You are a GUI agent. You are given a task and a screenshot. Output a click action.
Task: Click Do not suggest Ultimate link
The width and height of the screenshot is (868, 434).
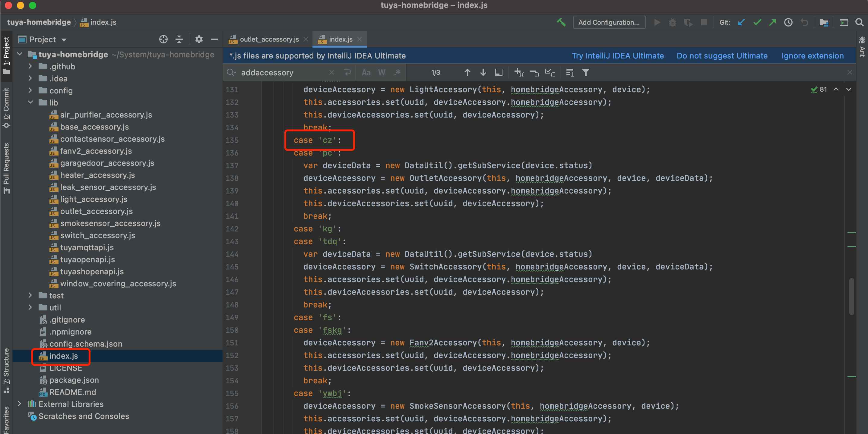(722, 55)
